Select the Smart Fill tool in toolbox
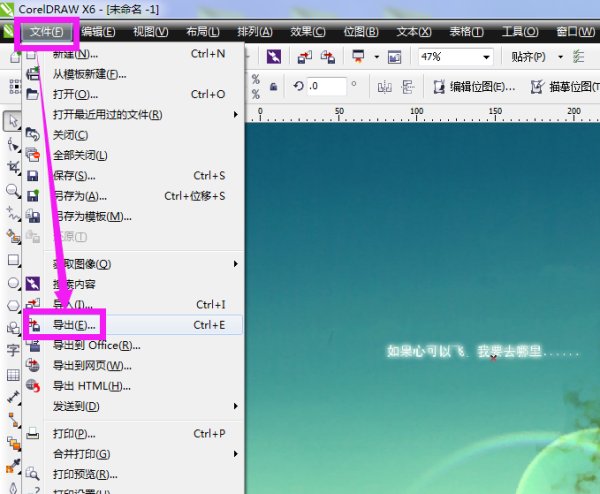Image resolution: width=600 pixels, height=494 pixels. coord(13,236)
